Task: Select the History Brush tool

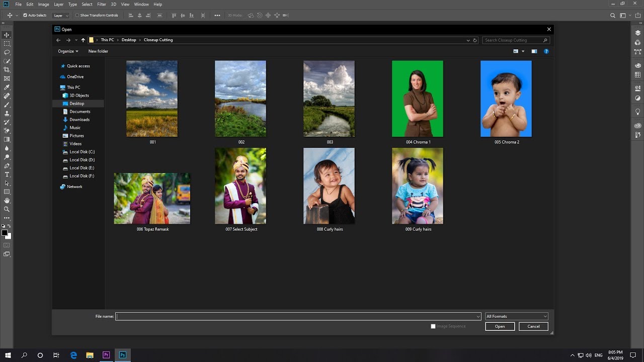Action: (x=7, y=122)
